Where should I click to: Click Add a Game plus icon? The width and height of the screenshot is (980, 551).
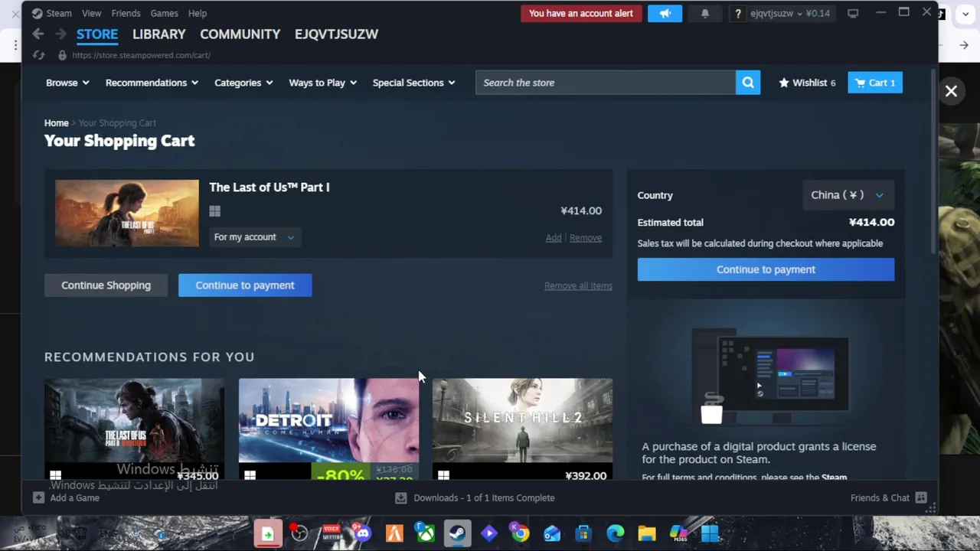click(x=38, y=497)
